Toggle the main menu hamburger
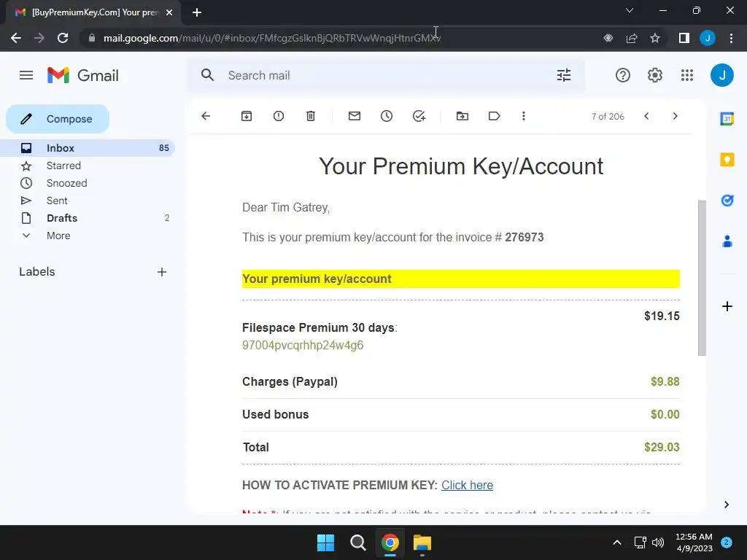This screenshot has height=560, width=747. point(26,75)
